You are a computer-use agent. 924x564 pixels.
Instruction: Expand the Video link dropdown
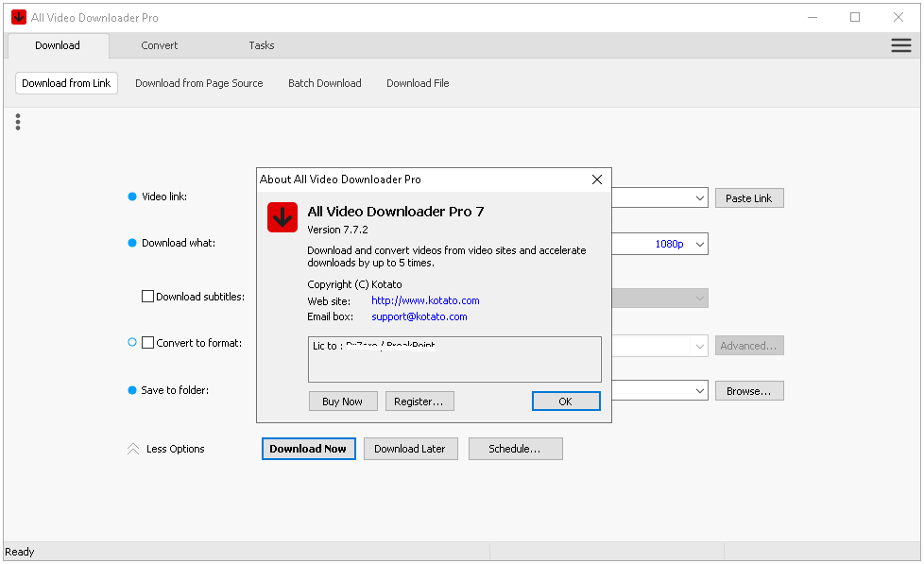(x=699, y=198)
